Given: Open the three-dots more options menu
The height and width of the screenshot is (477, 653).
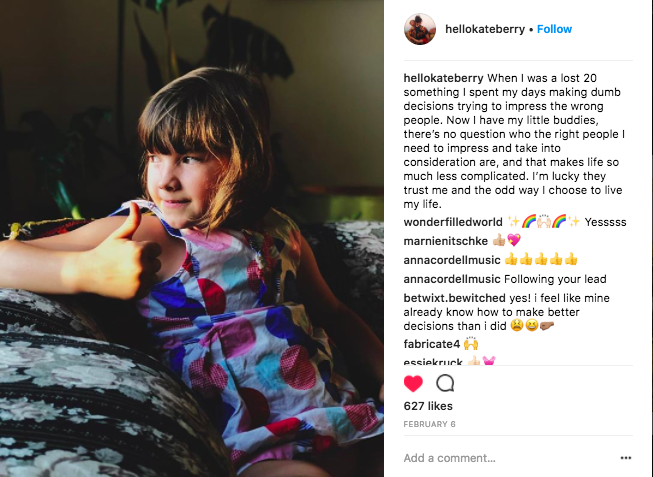Looking at the screenshot, I should click(x=626, y=458).
